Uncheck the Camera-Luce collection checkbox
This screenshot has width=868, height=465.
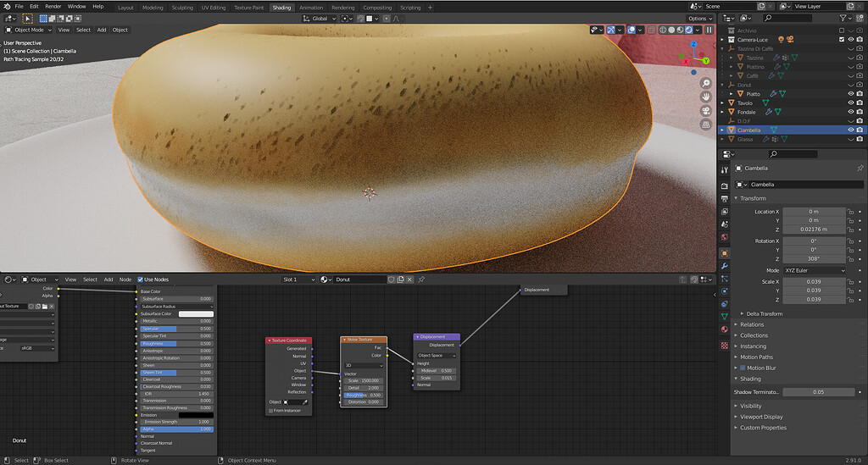(x=842, y=40)
